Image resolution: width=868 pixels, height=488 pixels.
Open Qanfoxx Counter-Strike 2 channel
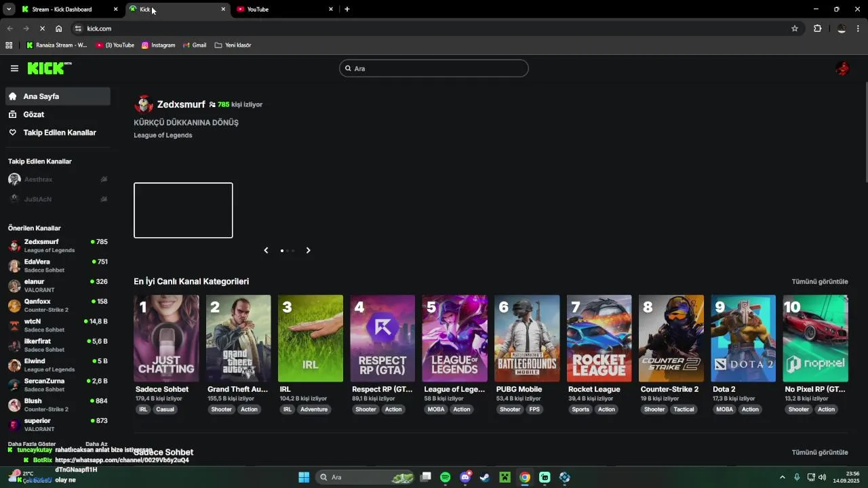point(58,305)
